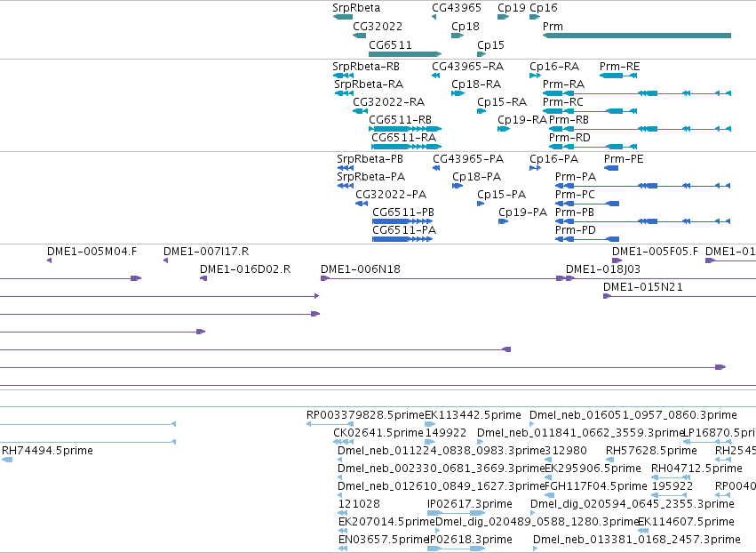Select the Cp15-RA transcript label
The height and width of the screenshot is (553, 756).
point(502,102)
